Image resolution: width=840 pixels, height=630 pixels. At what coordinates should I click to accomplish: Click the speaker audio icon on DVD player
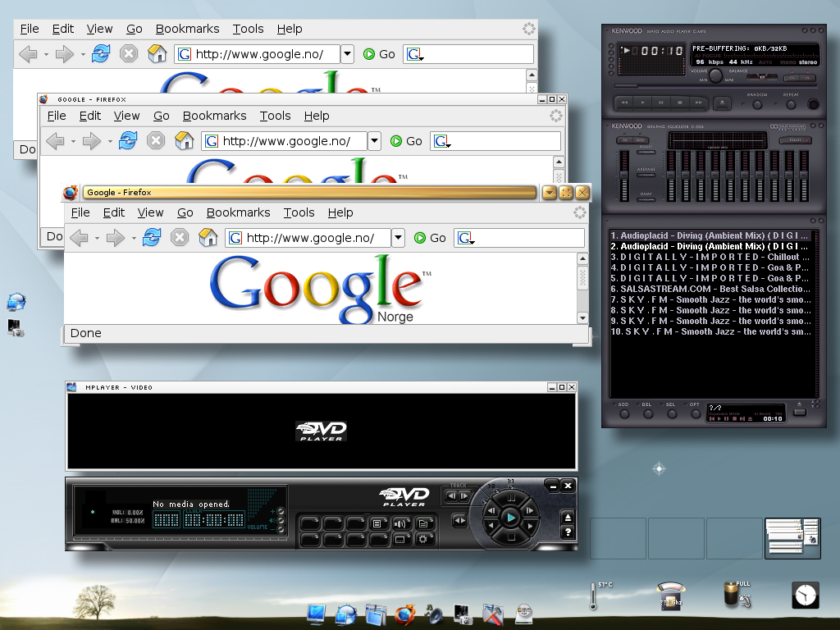coord(400,523)
